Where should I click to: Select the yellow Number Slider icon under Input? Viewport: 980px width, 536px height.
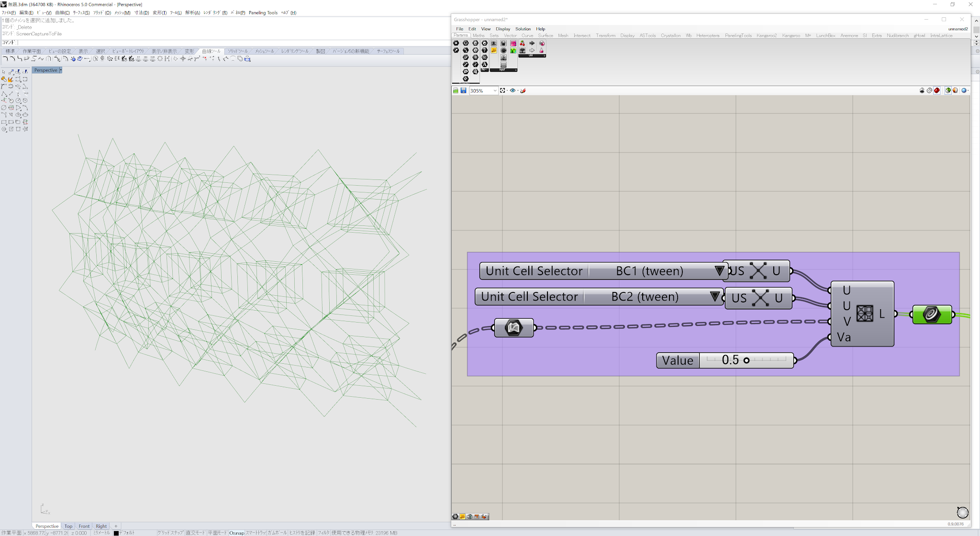point(494,50)
